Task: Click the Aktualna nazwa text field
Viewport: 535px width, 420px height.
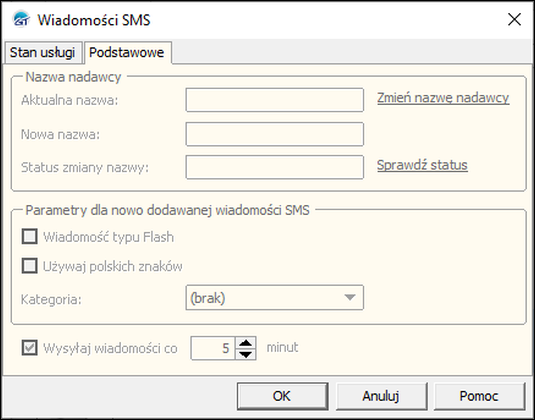Action: pos(275,100)
